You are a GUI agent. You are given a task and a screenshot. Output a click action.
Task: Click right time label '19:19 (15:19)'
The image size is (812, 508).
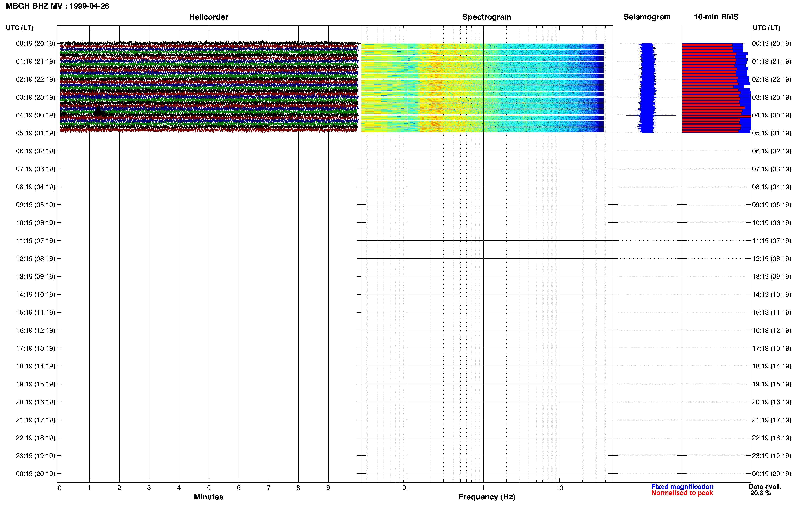(x=772, y=384)
